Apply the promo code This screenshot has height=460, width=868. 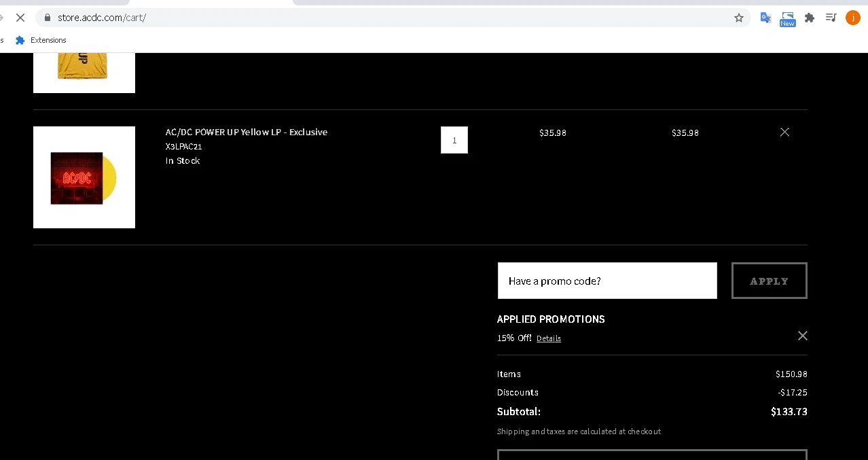coord(770,281)
